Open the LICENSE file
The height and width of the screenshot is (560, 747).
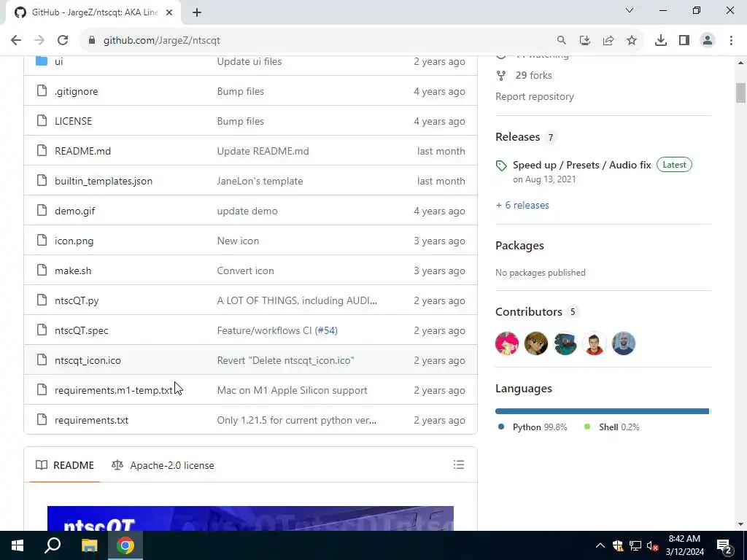coord(74,121)
